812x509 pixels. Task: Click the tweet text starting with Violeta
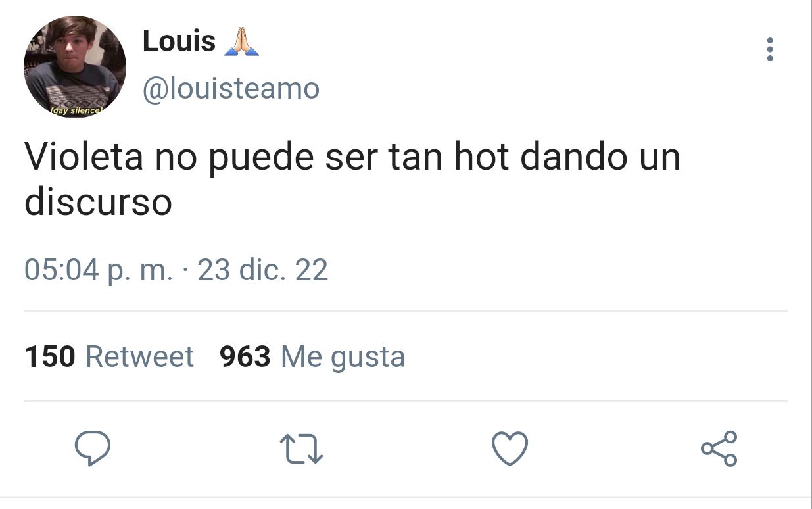click(352, 179)
